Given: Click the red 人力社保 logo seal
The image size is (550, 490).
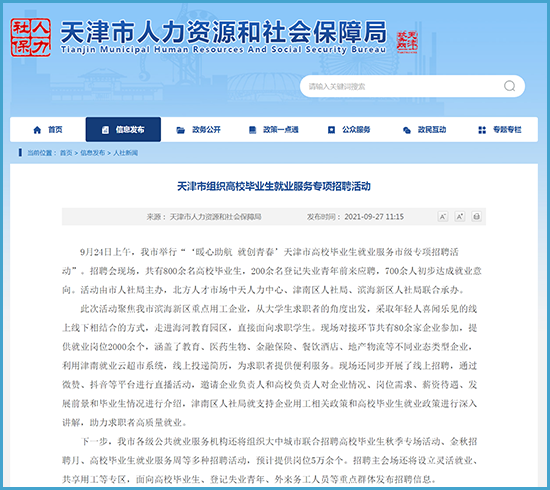Looking at the screenshot, I should coord(31,37).
